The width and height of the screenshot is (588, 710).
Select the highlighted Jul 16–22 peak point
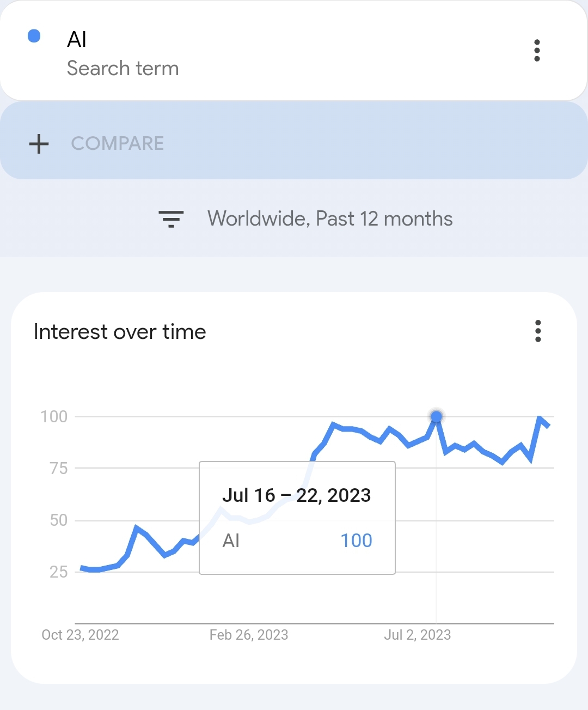pos(436,417)
